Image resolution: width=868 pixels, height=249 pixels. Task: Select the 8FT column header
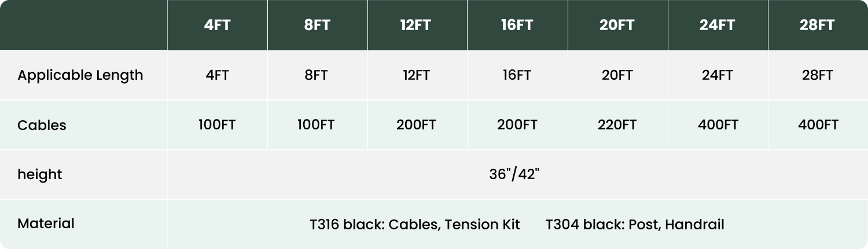click(x=317, y=25)
